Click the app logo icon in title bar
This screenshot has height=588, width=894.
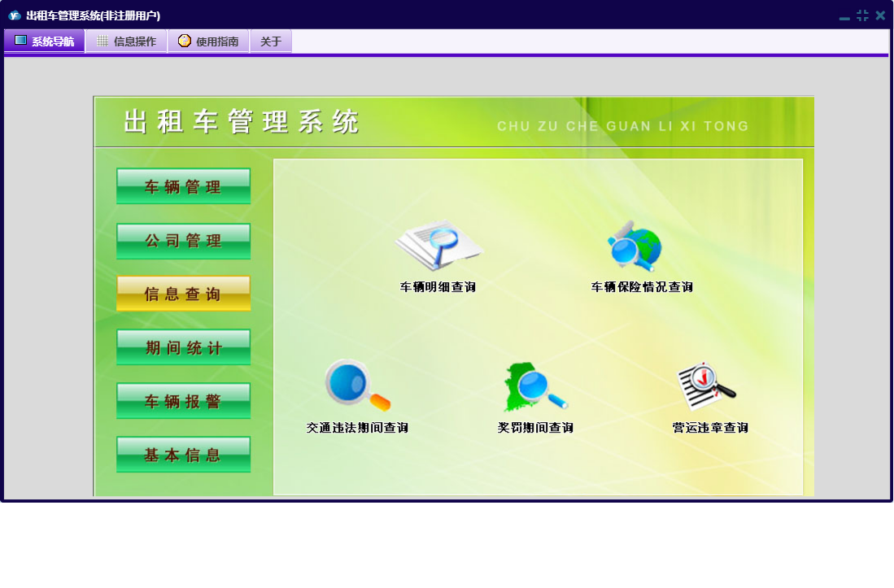15,15
